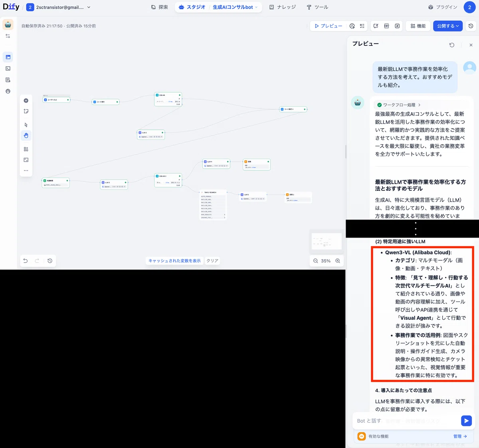Open the スタジオ tab
The image size is (479, 448).
pyautogui.click(x=192, y=7)
